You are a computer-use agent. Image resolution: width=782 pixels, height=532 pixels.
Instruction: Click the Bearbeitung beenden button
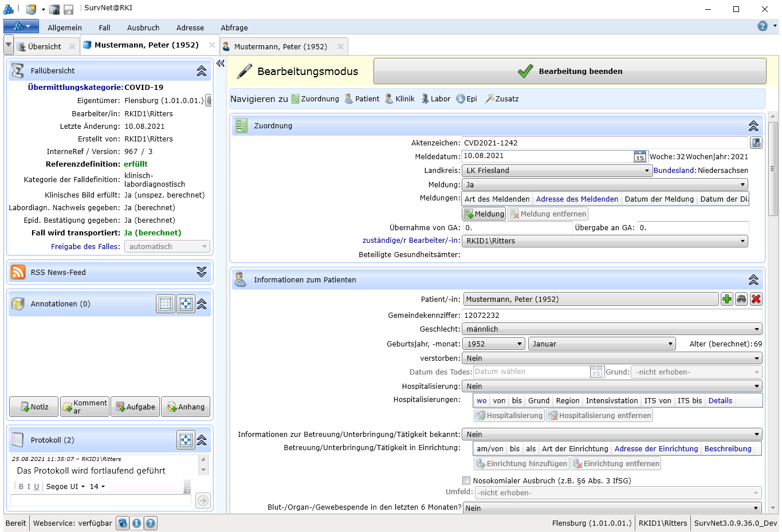coord(569,72)
